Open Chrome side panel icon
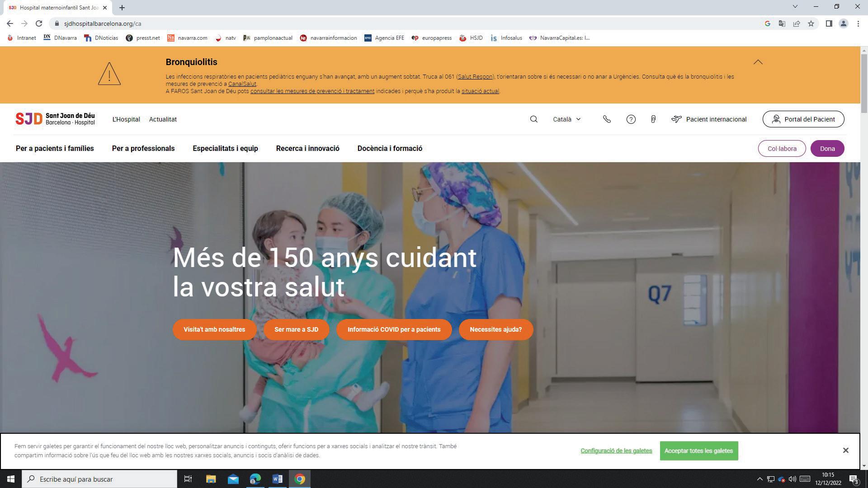This screenshot has width=868, height=488. pos(829,23)
